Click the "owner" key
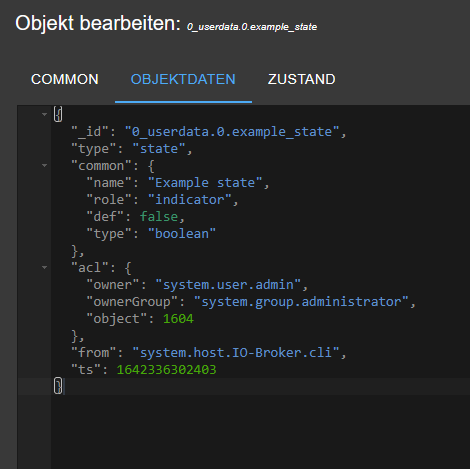The image size is (470, 469). tap(112, 285)
